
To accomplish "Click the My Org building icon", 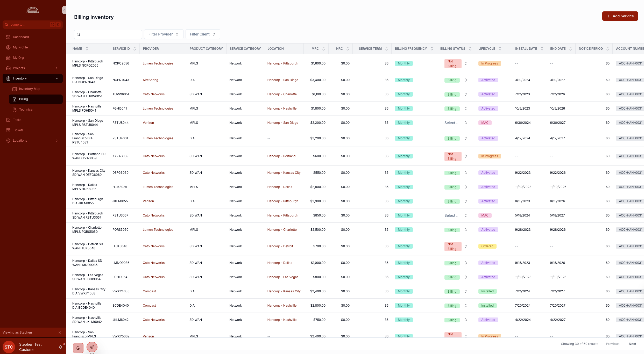I will 8,58.
